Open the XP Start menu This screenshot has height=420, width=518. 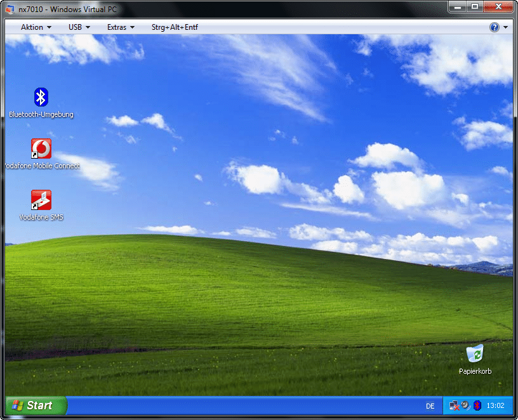[x=36, y=405]
